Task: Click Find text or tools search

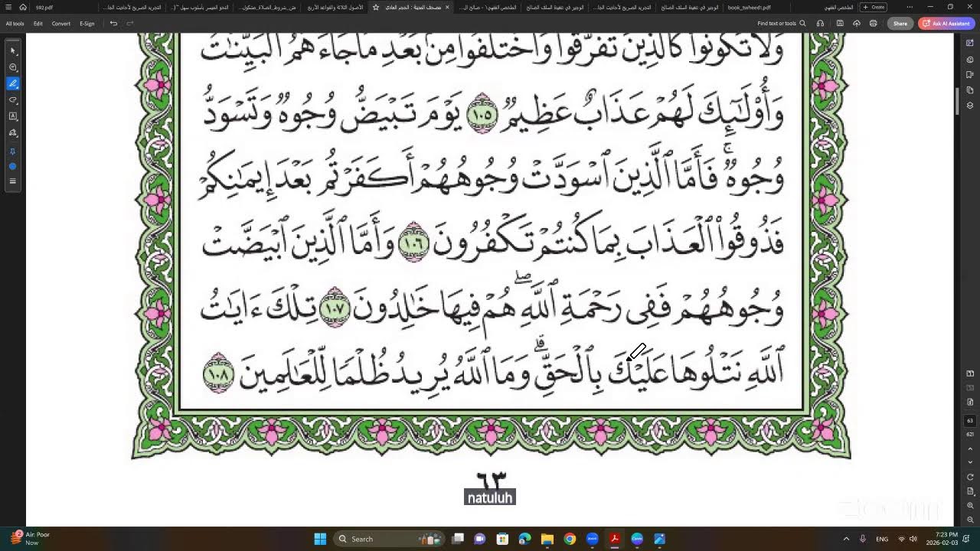Action: pos(782,24)
